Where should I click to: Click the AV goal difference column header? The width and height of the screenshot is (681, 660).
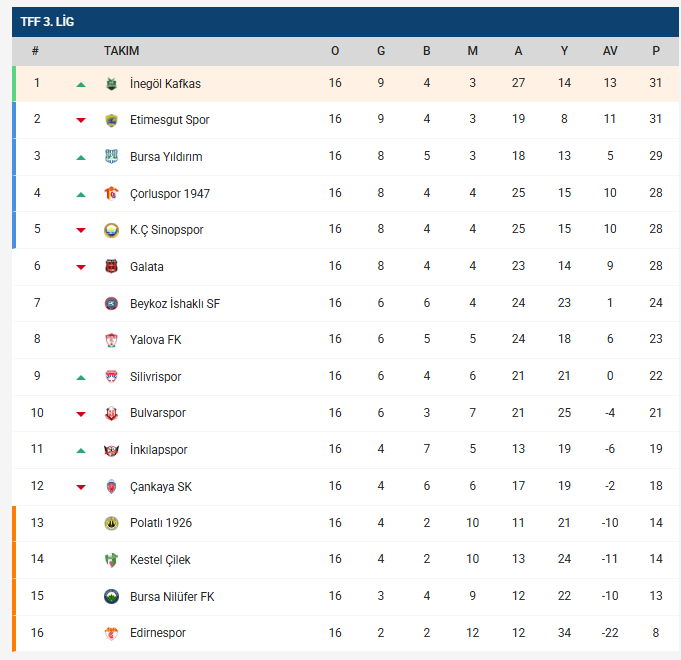pyautogui.click(x=610, y=51)
